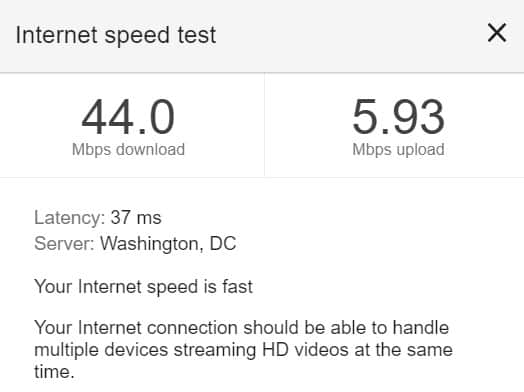Click "Your Internet speed is fast" message

143,287
